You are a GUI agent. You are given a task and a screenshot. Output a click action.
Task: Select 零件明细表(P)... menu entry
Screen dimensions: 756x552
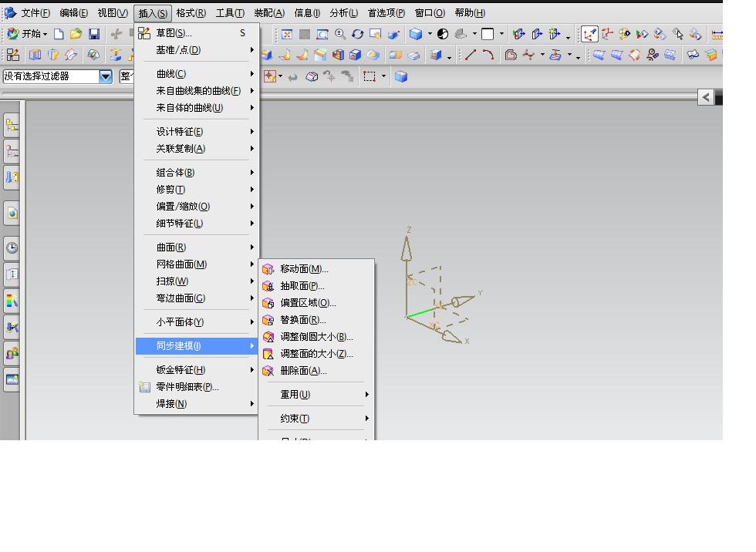click(197, 387)
